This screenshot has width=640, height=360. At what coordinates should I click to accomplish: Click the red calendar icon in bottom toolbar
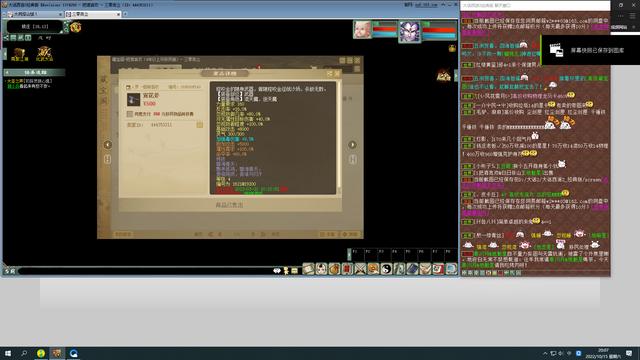438,269
